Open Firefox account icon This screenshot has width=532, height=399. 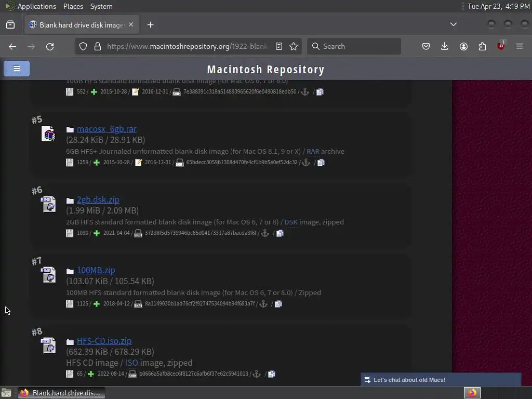pyautogui.click(x=463, y=46)
